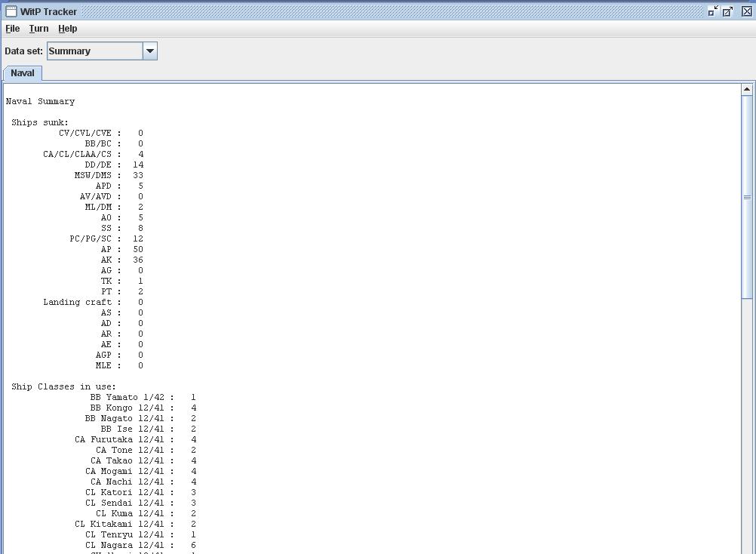Click the 'AGP' row
Screen dimensions: 756x554
[119, 355]
